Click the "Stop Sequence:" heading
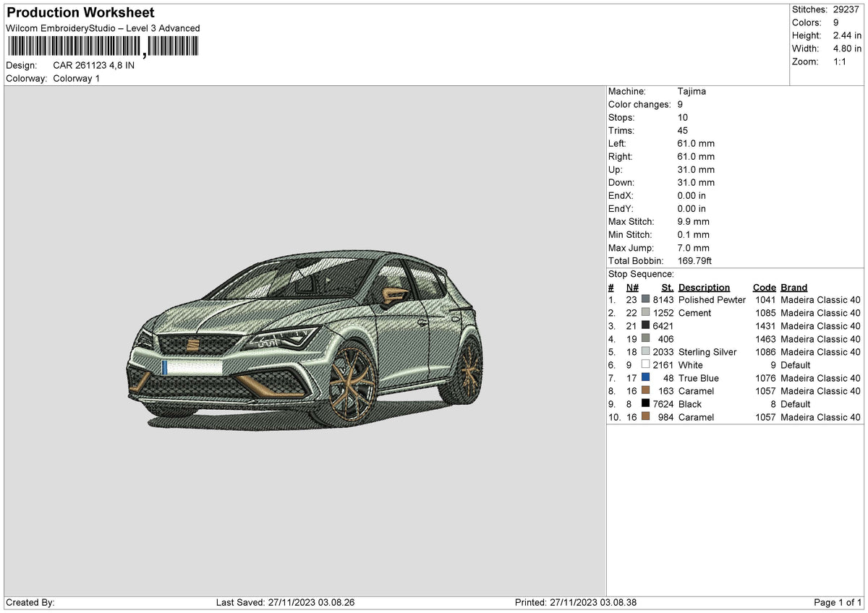This screenshot has height=613, width=868. click(x=641, y=274)
